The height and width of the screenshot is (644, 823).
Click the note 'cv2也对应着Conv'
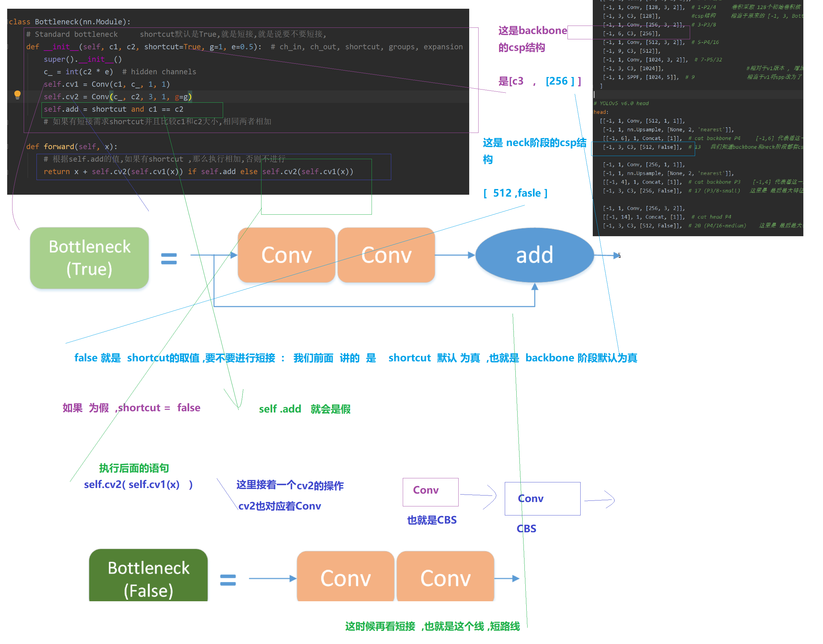click(x=279, y=506)
